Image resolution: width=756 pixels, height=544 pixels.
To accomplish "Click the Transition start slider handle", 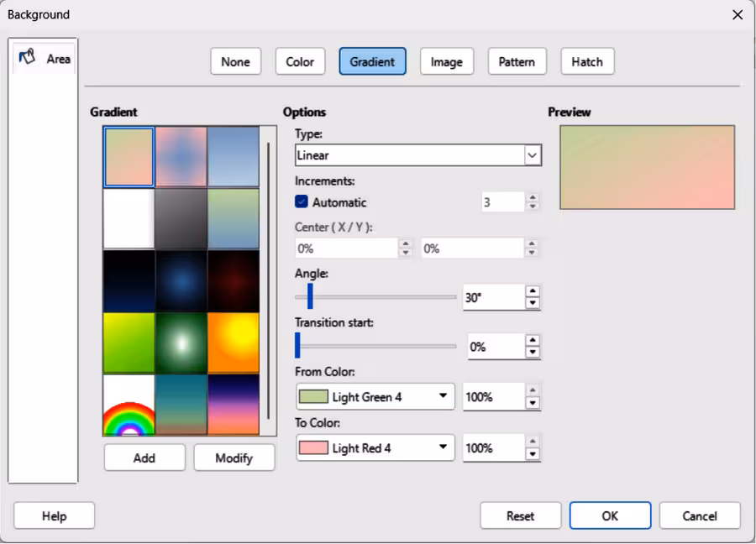I will click(x=297, y=346).
